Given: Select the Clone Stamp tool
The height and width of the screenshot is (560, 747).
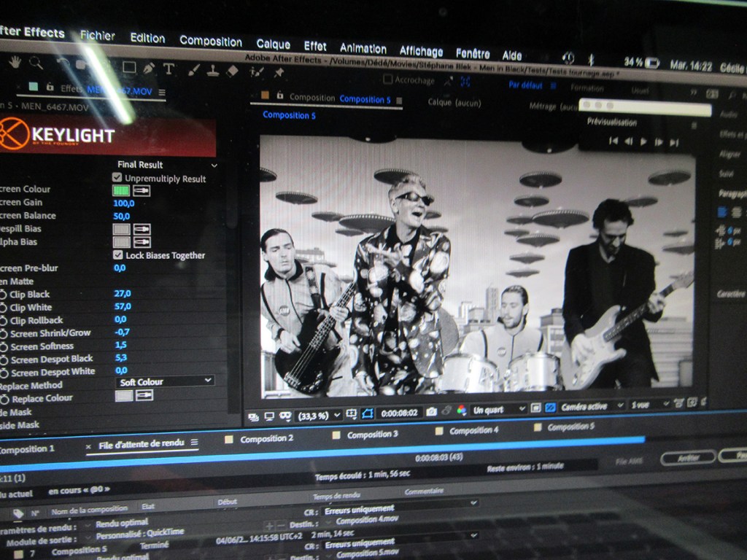Looking at the screenshot, I should tap(213, 70).
